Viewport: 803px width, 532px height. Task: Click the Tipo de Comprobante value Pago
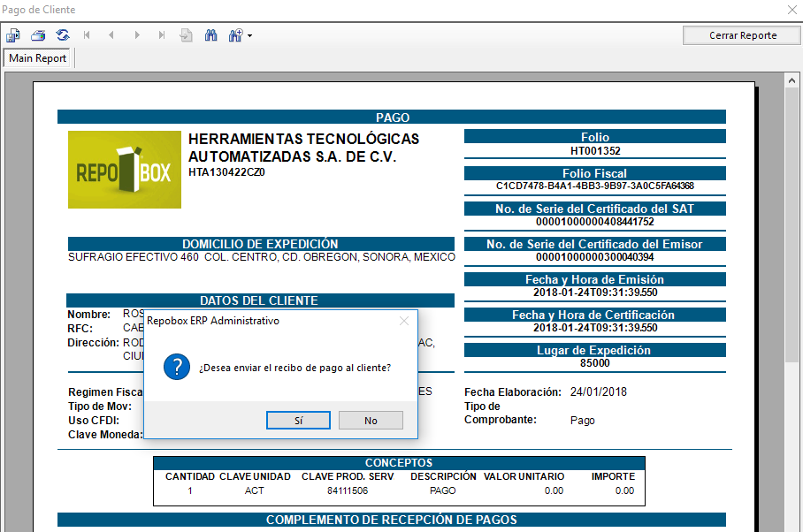coord(583,421)
